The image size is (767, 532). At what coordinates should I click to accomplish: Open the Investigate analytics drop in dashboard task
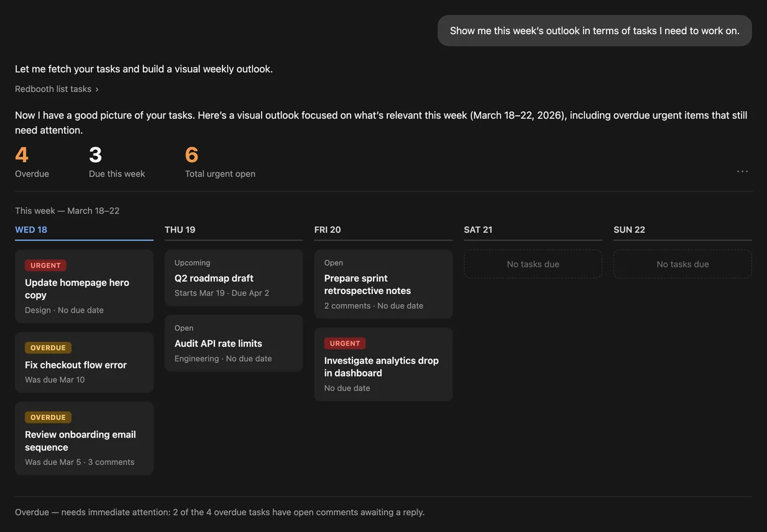[x=383, y=364]
